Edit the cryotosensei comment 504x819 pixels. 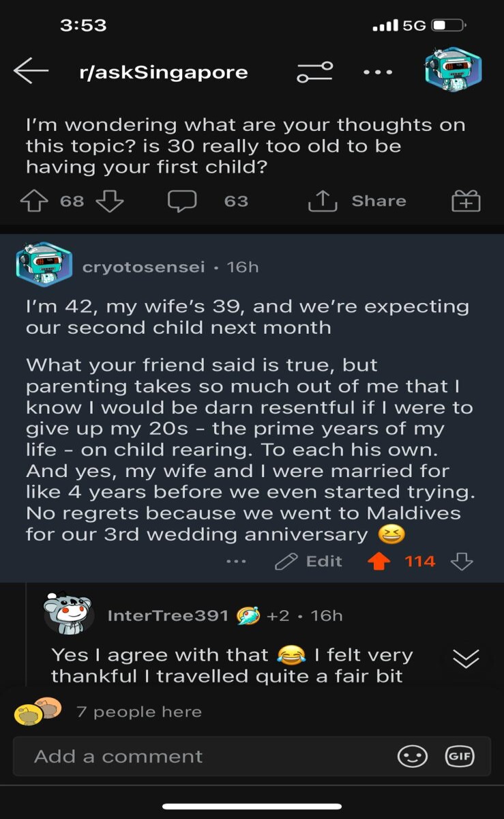click(x=308, y=561)
